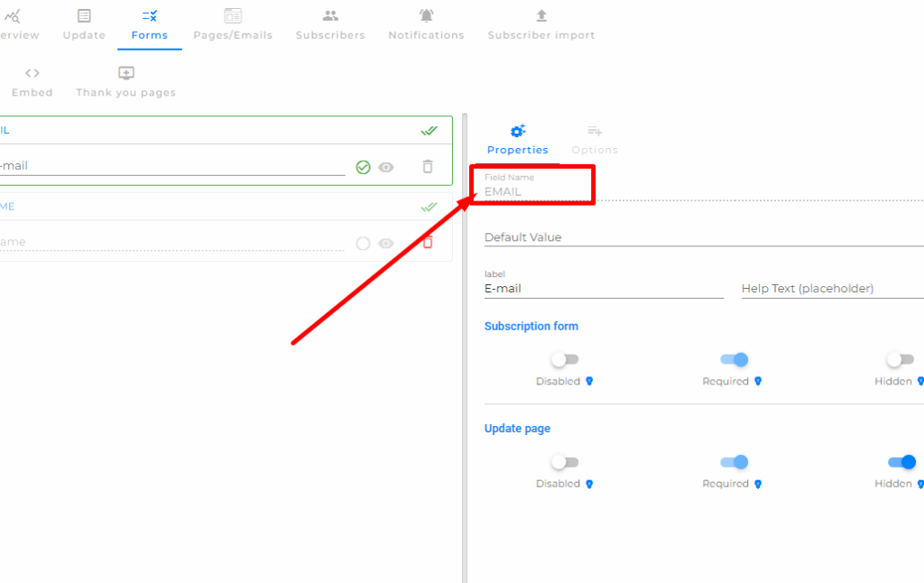
Task: Toggle visibility eye for E-mail field
Action: tap(386, 167)
